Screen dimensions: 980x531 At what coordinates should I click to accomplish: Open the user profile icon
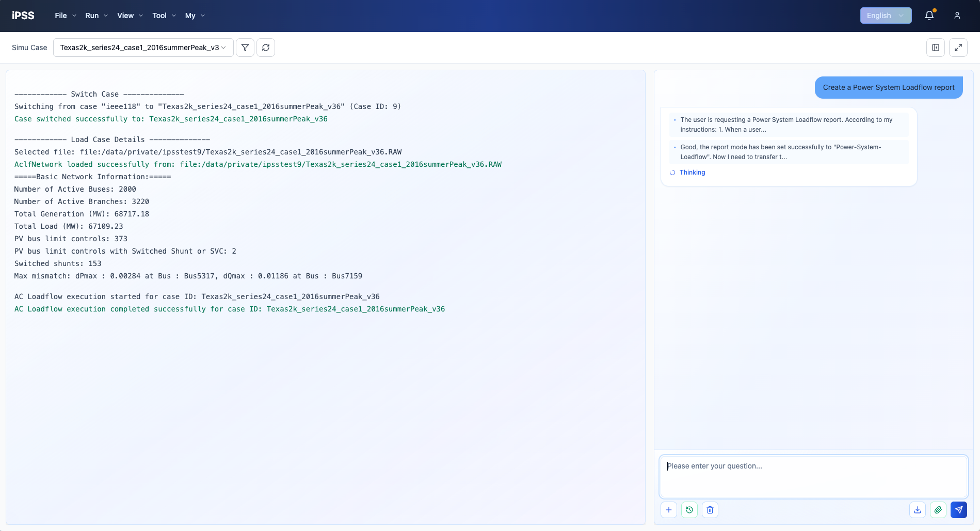coord(957,15)
